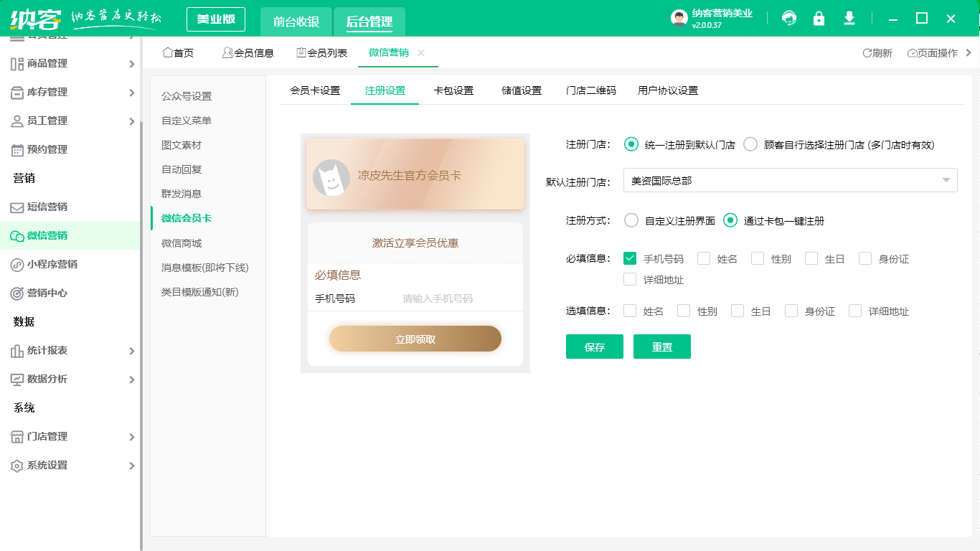980x551 pixels.
Task: Click the customer service headset icon
Action: click(789, 19)
